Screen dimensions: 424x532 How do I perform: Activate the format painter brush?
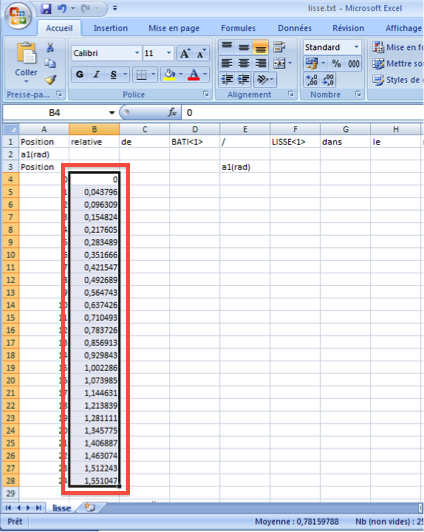click(50, 79)
